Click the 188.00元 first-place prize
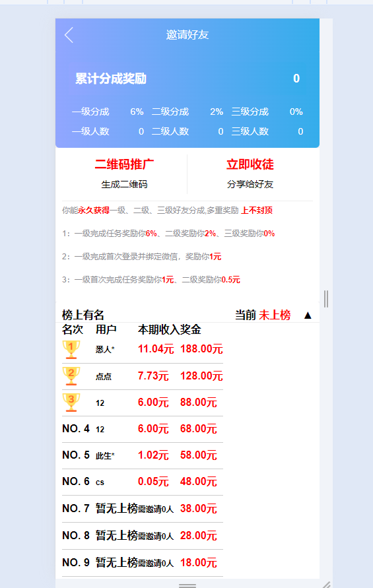 (201, 349)
